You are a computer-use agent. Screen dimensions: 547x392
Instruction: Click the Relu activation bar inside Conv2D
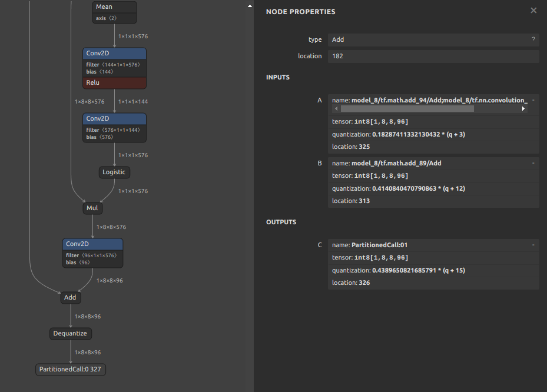[x=114, y=83]
